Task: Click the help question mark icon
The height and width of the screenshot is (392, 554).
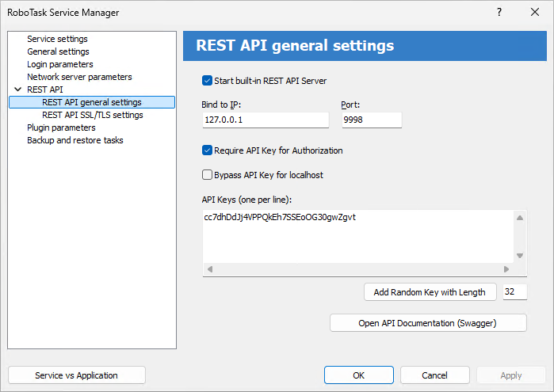Action: [499, 13]
